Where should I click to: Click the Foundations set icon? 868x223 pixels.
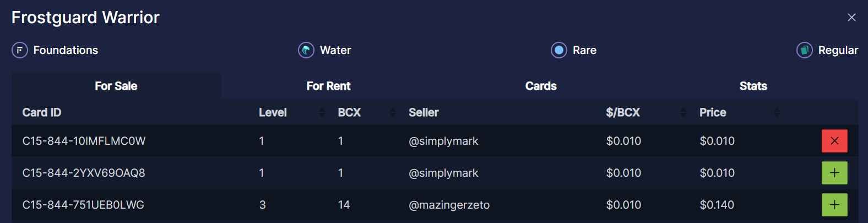tap(20, 50)
